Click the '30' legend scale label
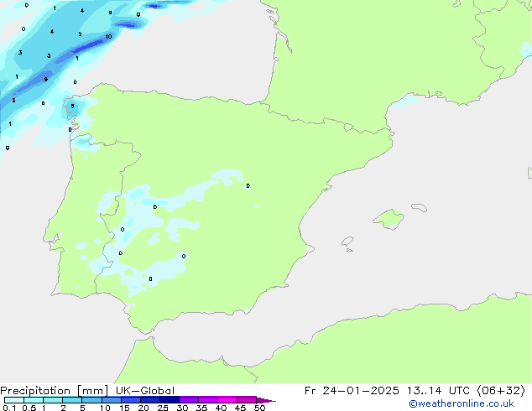This screenshot has width=532, height=411. (x=182, y=408)
